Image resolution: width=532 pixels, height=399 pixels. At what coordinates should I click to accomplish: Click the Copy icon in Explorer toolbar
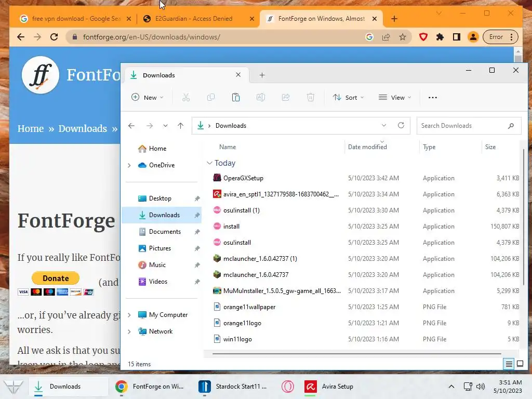[x=211, y=98]
